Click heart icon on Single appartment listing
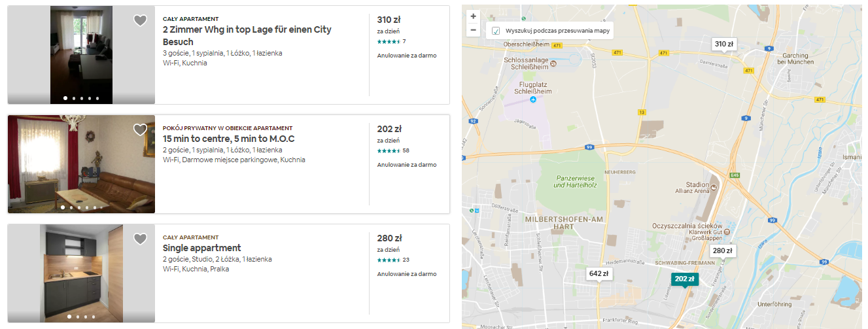This screenshot has width=868, height=329. 140,239
